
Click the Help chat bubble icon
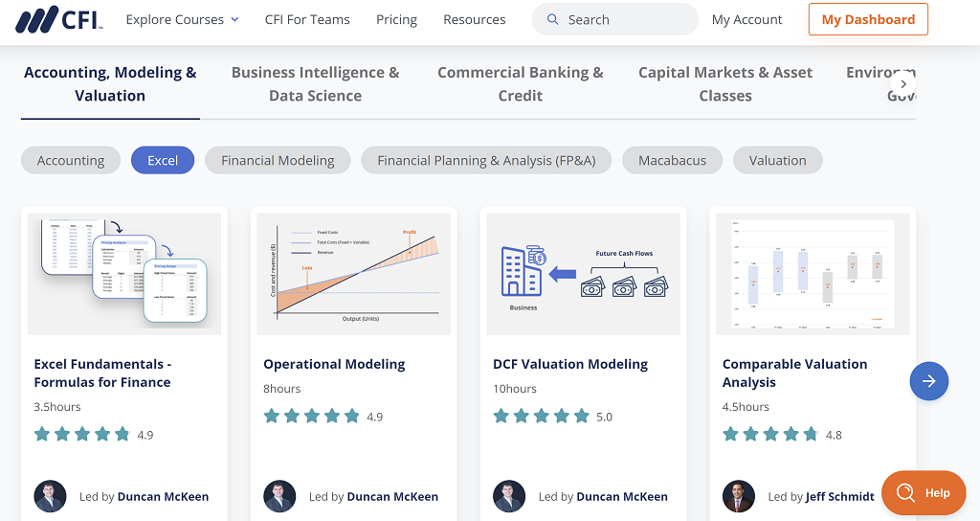pos(905,493)
